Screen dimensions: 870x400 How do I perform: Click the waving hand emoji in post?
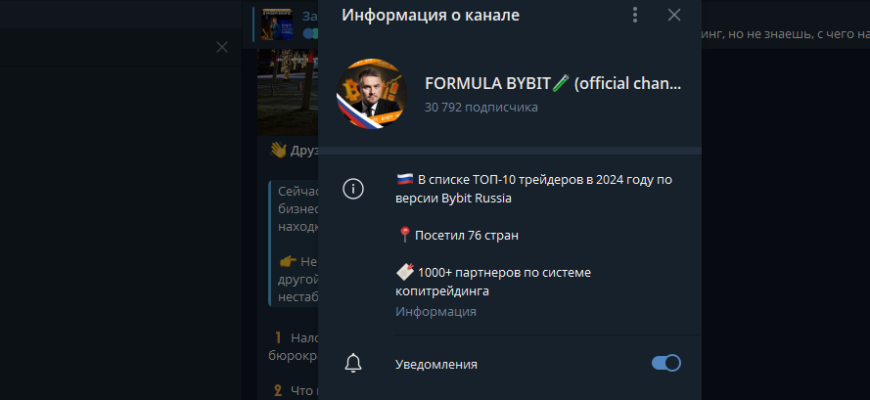277,150
